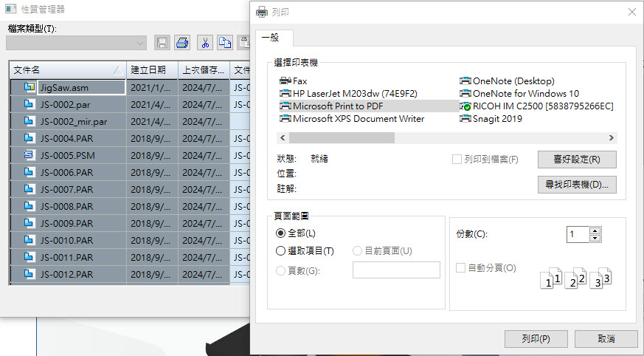Click the 列印(P) button
The image size is (644, 356).
(x=536, y=339)
